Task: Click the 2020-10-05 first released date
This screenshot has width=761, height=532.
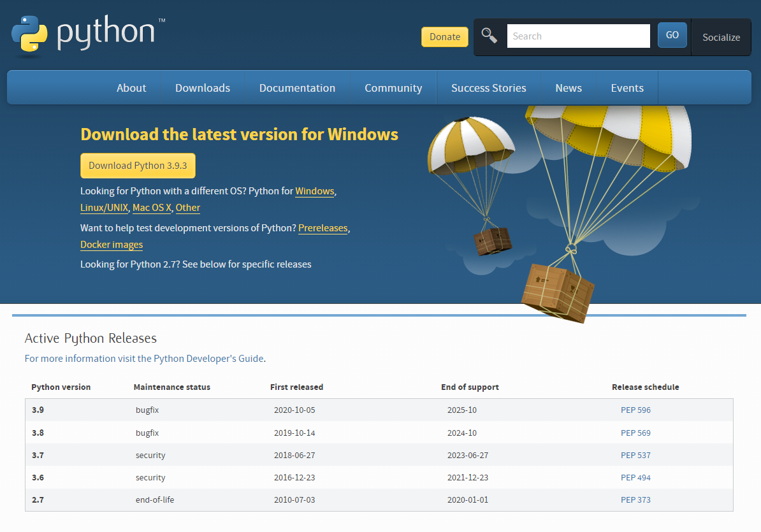Action: (294, 410)
